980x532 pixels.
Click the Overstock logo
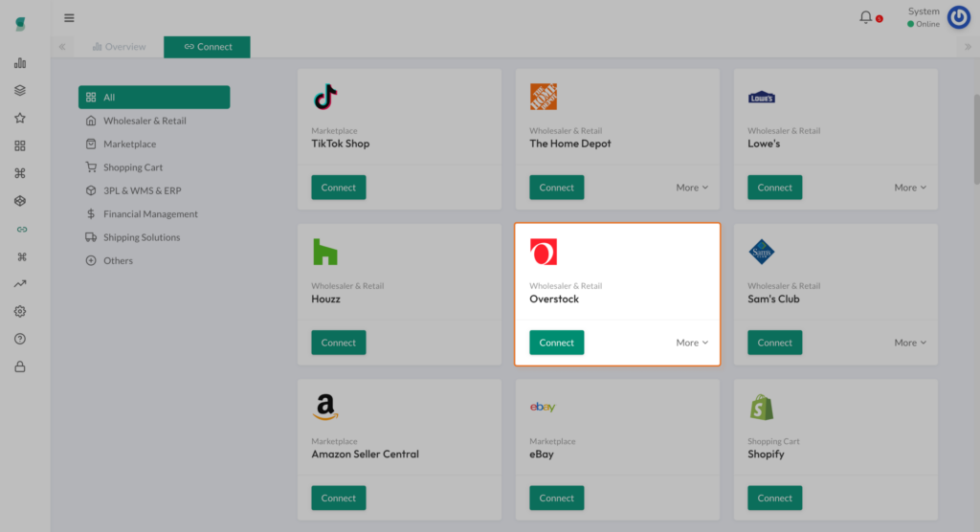544,252
